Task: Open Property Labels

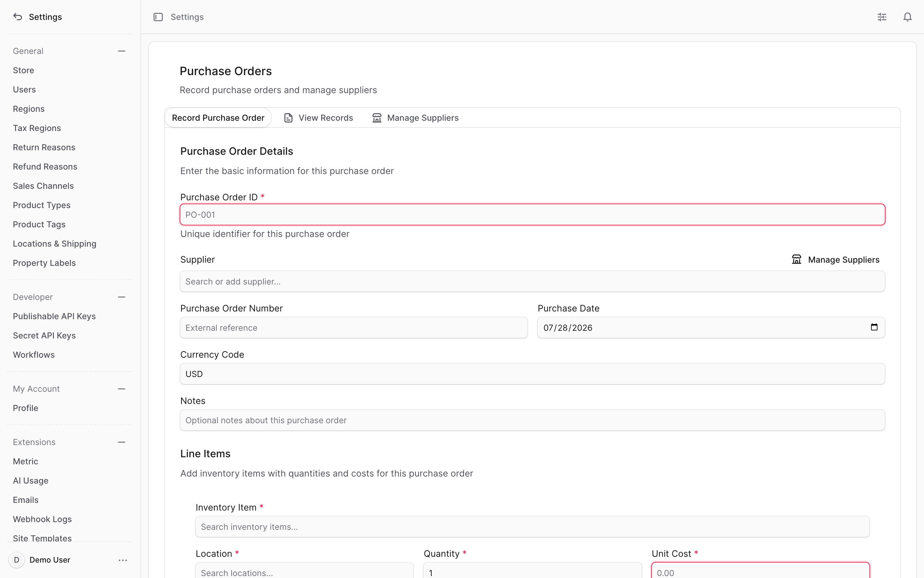Action: (44, 263)
